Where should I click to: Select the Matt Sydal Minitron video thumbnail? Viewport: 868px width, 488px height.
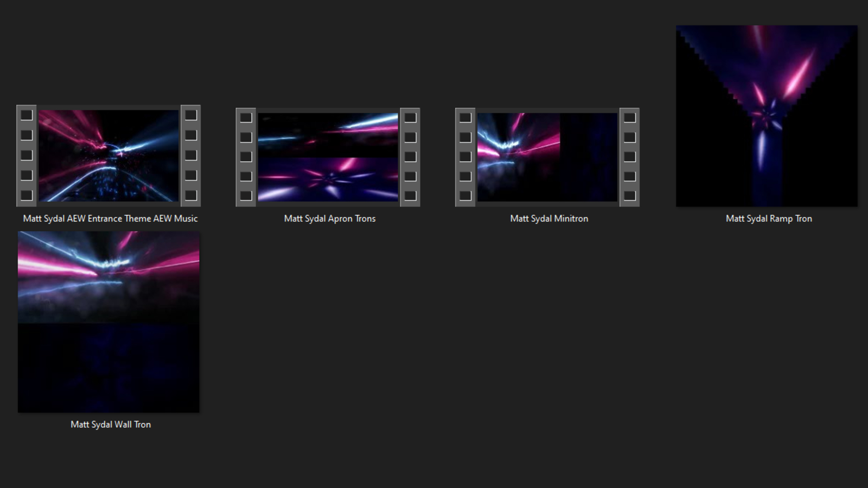pos(547,157)
